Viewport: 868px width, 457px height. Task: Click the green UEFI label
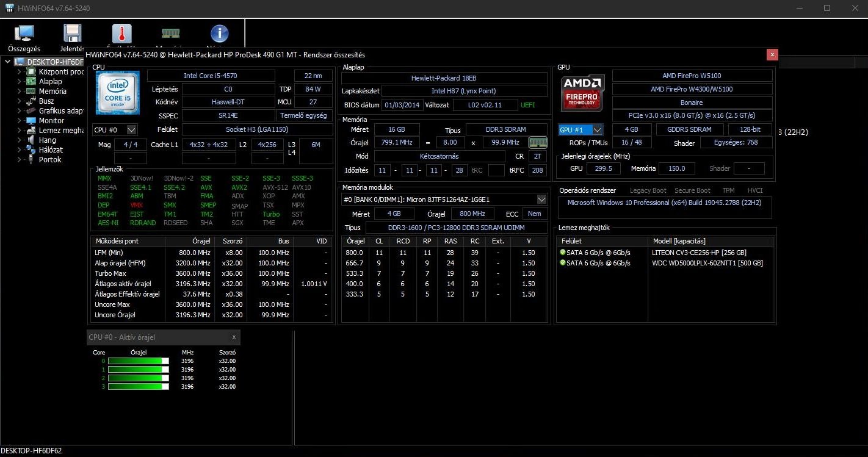(529, 105)
